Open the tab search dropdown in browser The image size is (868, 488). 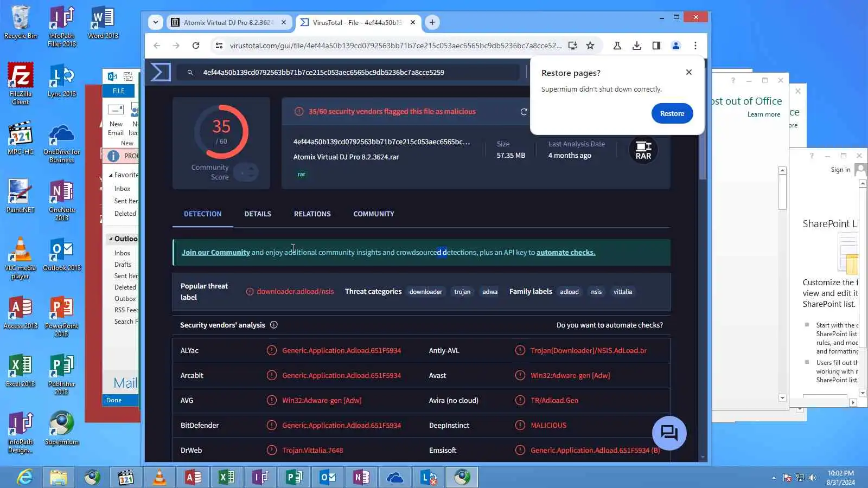(156, 22)
